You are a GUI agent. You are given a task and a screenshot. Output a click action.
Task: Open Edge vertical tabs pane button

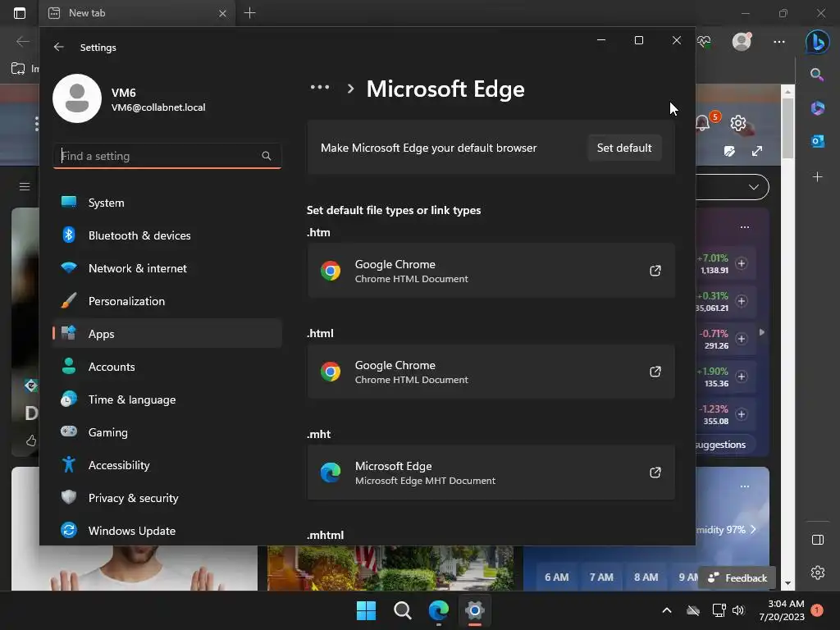point(20,13)
